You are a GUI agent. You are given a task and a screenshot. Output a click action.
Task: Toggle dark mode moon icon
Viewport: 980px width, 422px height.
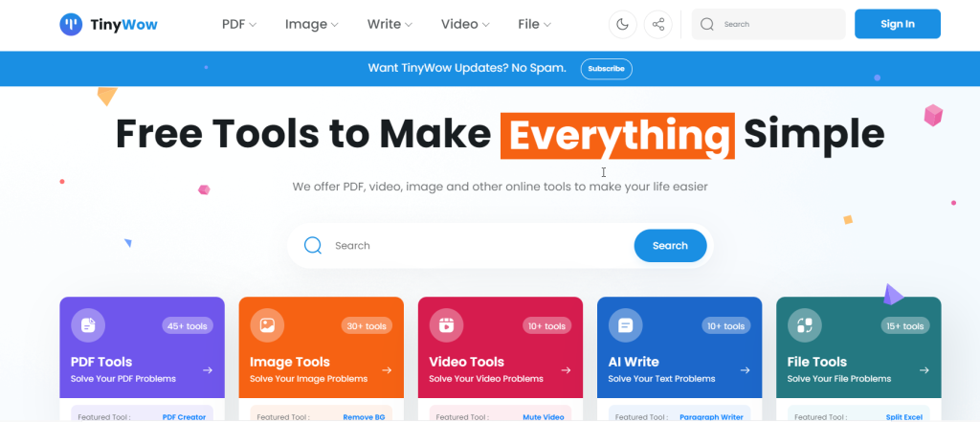pos(622,24)
